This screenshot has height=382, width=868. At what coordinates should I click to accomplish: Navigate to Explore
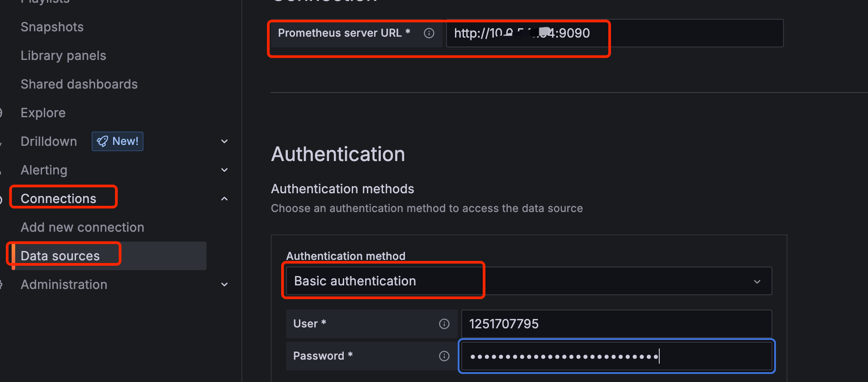tap(43, 113)
